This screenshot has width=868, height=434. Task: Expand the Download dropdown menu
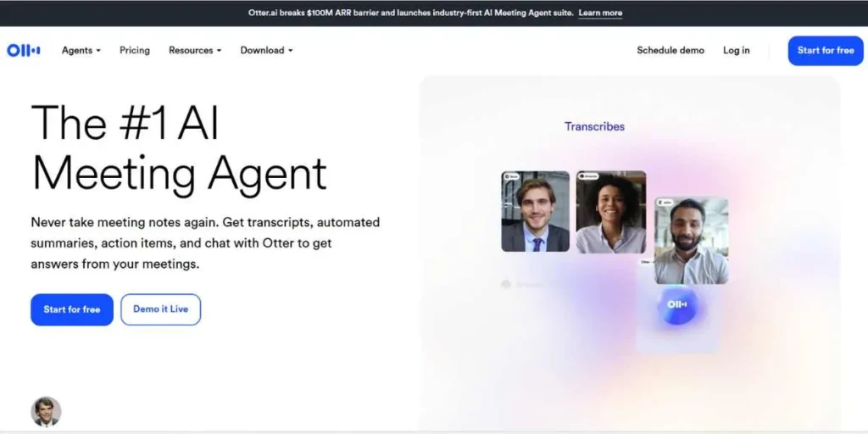(266, 50)
